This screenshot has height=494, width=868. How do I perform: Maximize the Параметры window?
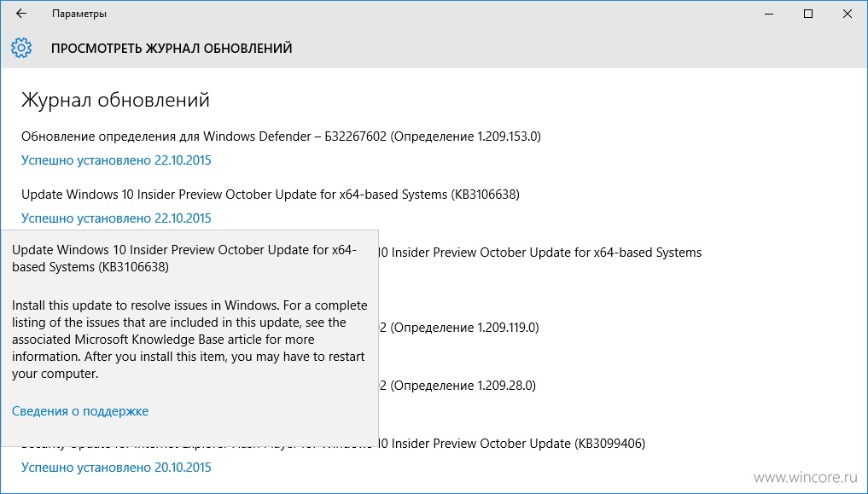click(808, 14)
